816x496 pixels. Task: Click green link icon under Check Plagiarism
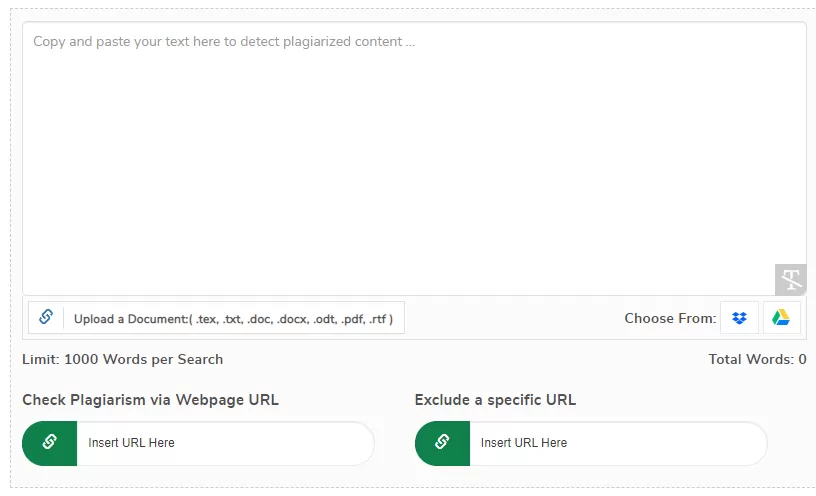49,443
